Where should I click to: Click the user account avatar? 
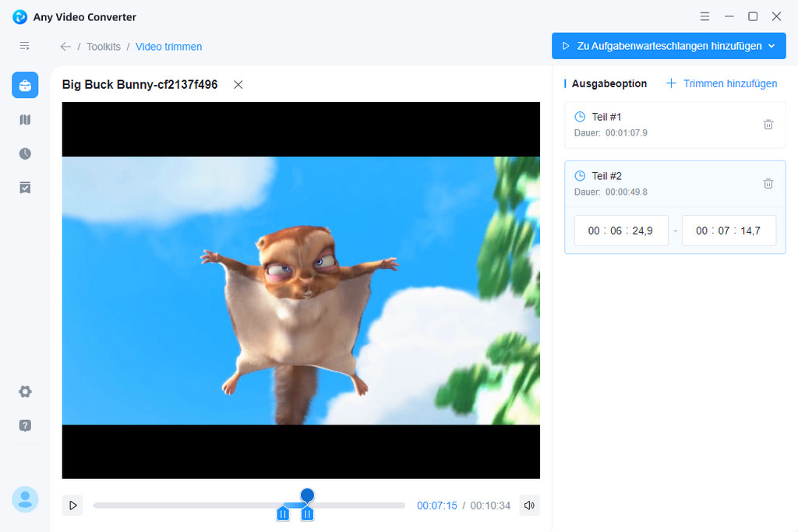tap(25, 499)
